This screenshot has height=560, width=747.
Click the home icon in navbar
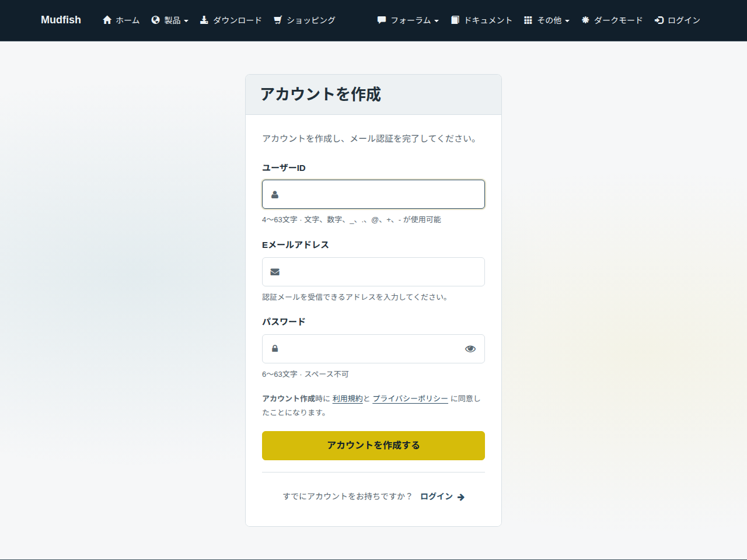(107, 20)
